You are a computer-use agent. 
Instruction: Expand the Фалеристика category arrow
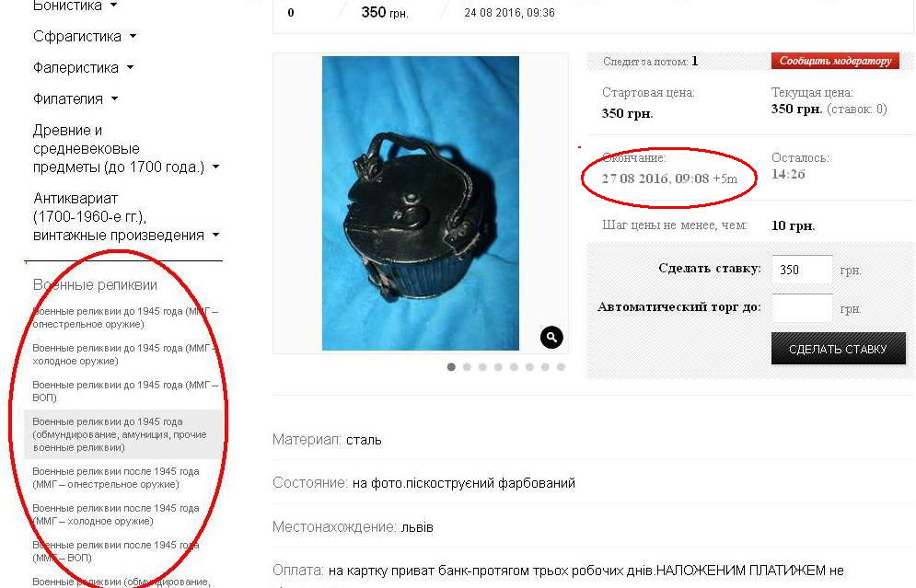[131, 68]
